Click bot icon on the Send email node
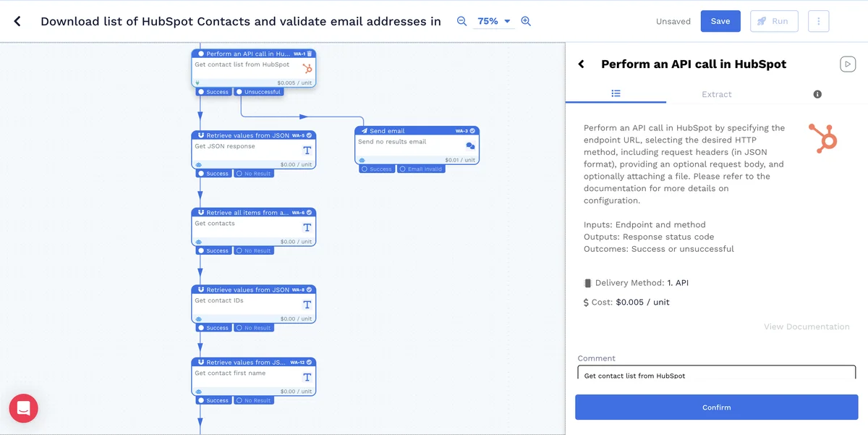The image size is (868, 435). (362, 160)
